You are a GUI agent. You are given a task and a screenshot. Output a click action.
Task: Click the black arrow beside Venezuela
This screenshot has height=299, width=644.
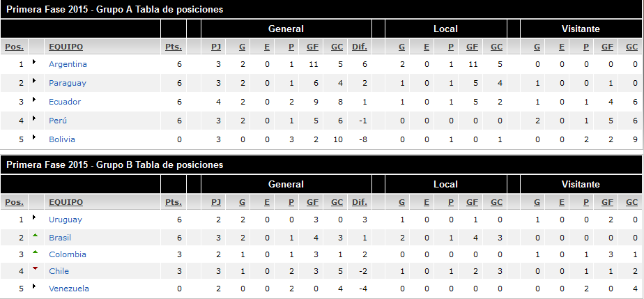click(34, 286)
